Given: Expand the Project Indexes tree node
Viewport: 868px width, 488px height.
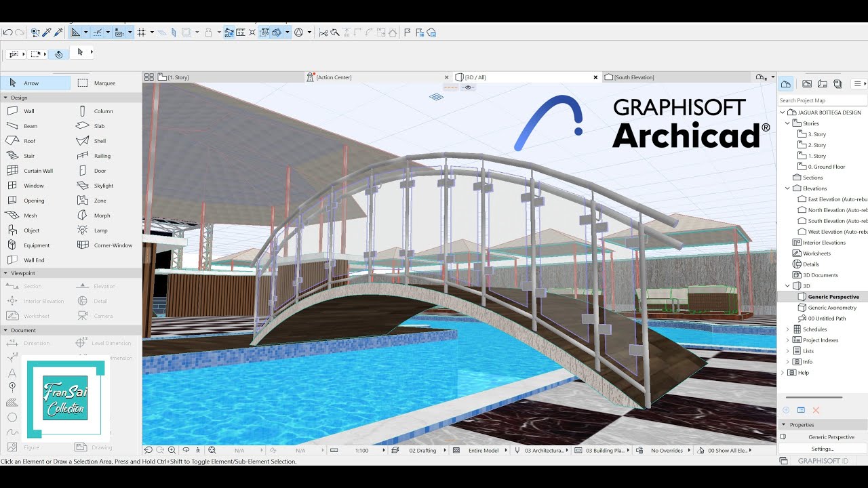Looking at the screenshot, I should tap(788, 340).
